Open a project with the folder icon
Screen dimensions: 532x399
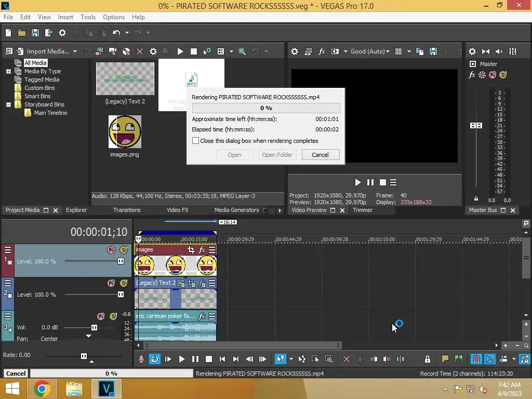click(22, 33)
